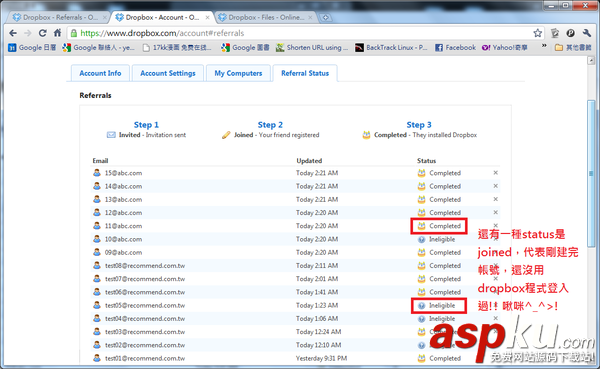Click the Today 12:24 AM timestamp
Image resolution: width=600 pixels, height=369 pixels.
coord(318,332)
